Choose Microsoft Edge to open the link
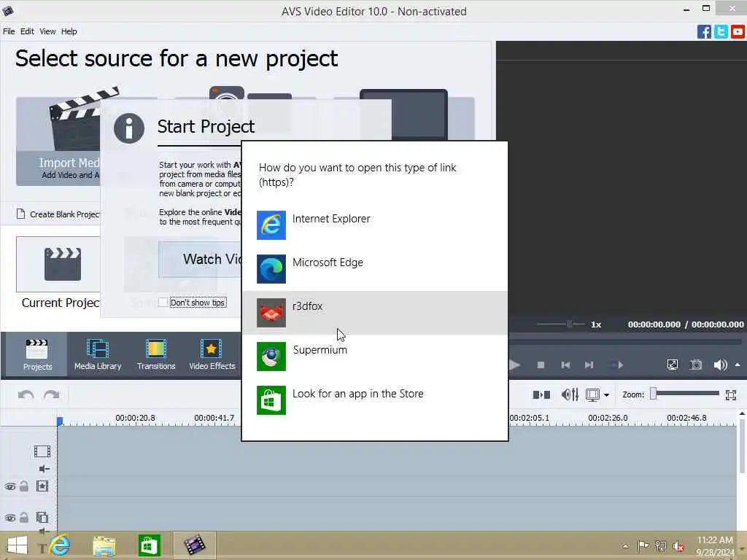The height and width of the screenshot is (560, 747). pyautogui.click(x=375, y=269)
